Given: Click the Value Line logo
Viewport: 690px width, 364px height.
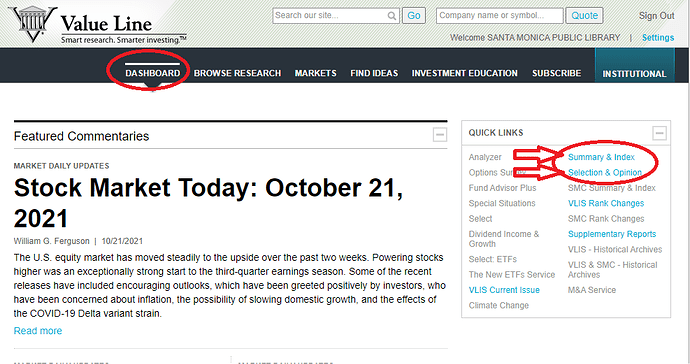Looking at the screenshot, I should pyautogui.click(x=98, y=25).
